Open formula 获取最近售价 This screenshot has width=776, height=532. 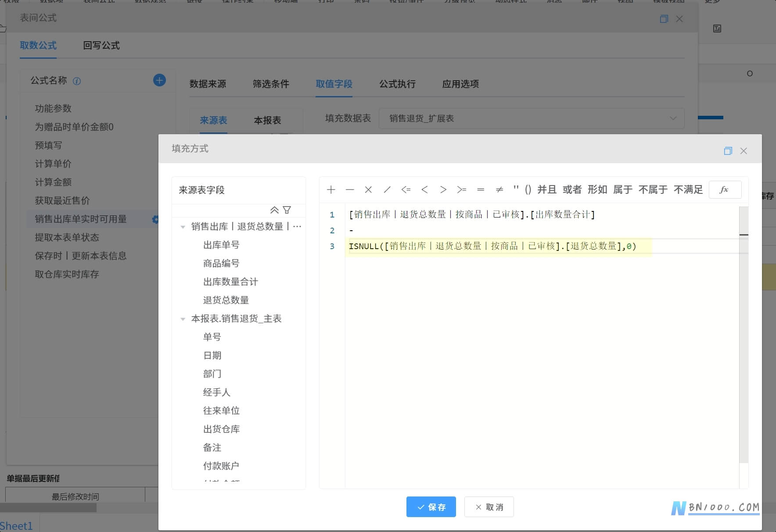coord(62,200)
